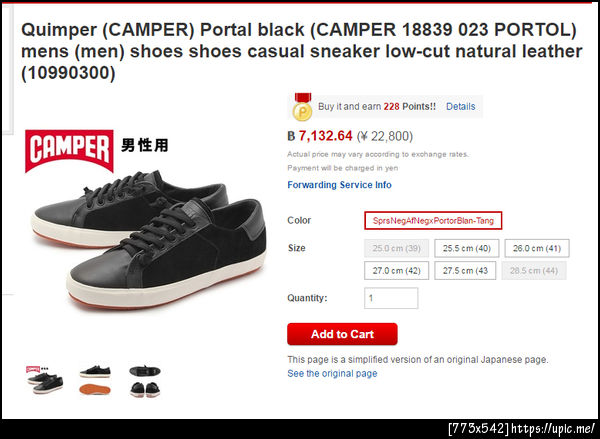Click the main black sneaker product image
The height and width of the screenshot is (439, 600).
pyautogui.click(x=149, y=240)
